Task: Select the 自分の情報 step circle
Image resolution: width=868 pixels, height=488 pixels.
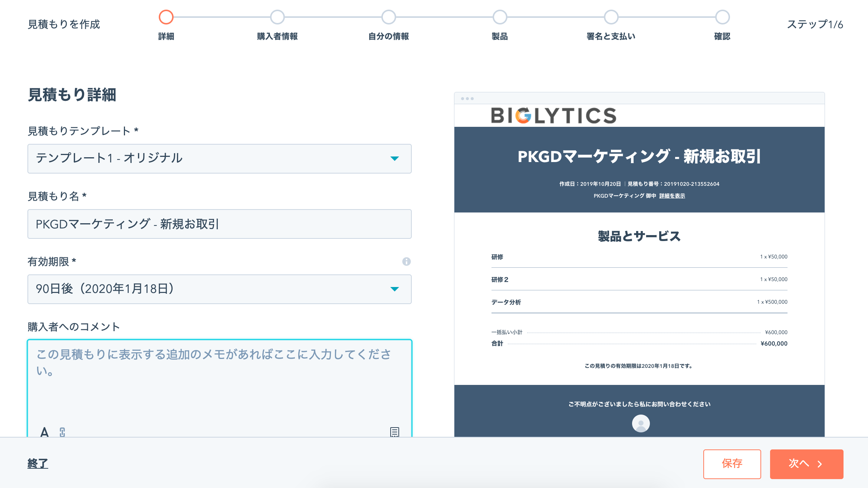Action: pyautogui.click(x=389, y=17)
